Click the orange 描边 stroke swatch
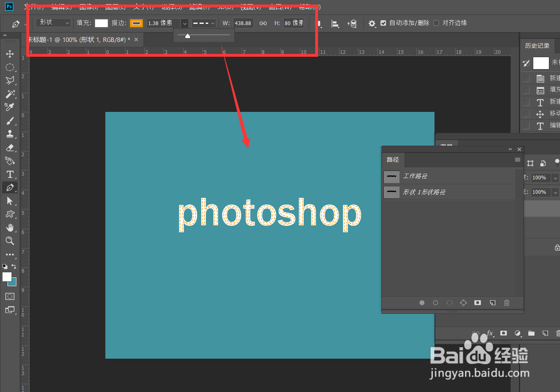Image resolution: width=560 pixels, height=392 pixels. click(137, 23)
